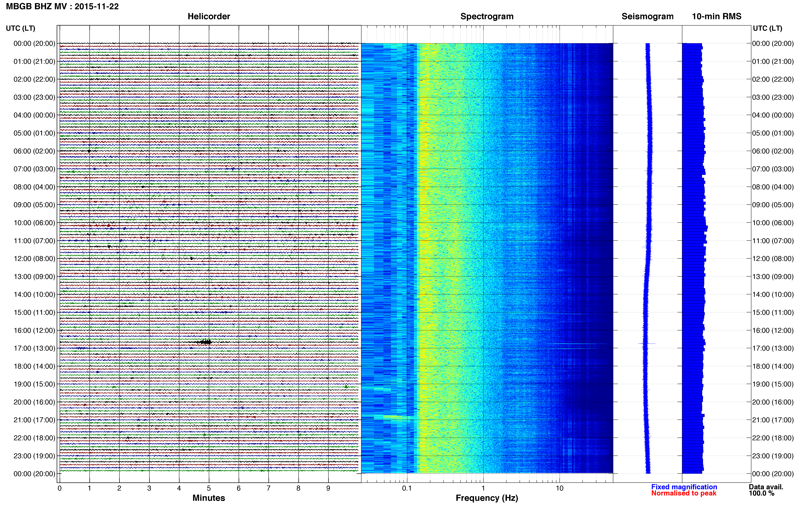
Task: Click the Helicorder-side 09:00 (05:00) time label
Action: pos(34,205)
